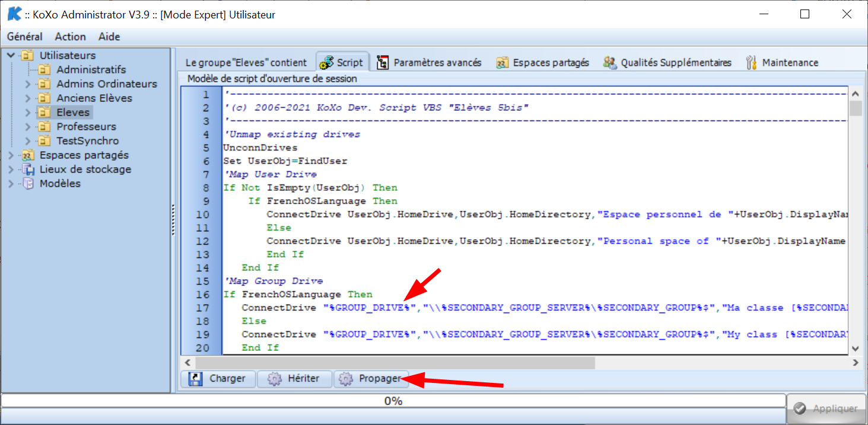This screenshot has height=425, width=868.
Task: Click "If FrenchOSLanguage Then" on line 16
Action: (298, 294)
